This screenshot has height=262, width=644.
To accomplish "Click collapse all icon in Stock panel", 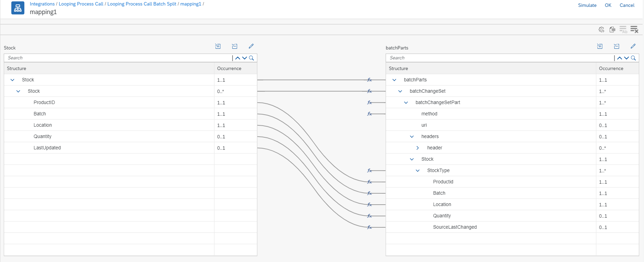I will click(235, 46).
